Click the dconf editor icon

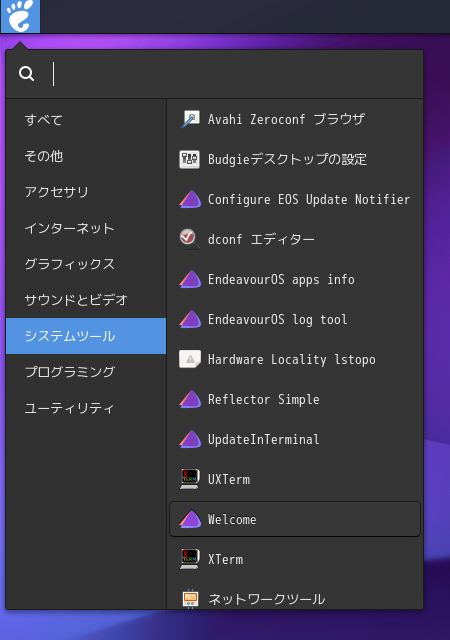(x=190, y=239)
